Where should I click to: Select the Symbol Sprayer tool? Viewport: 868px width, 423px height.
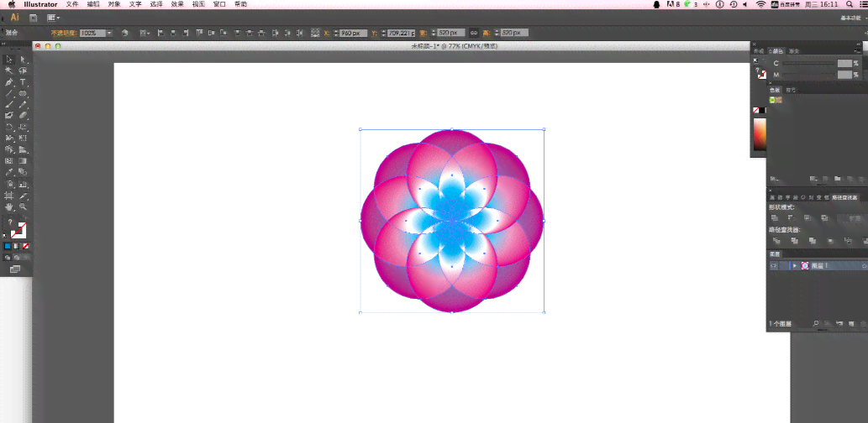[x=9, y=184]
